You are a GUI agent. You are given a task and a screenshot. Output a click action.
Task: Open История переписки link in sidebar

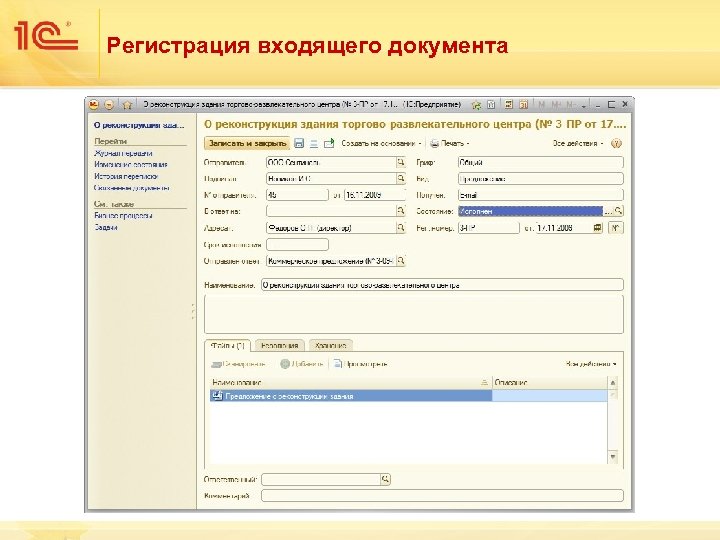(x=126, y=176)
